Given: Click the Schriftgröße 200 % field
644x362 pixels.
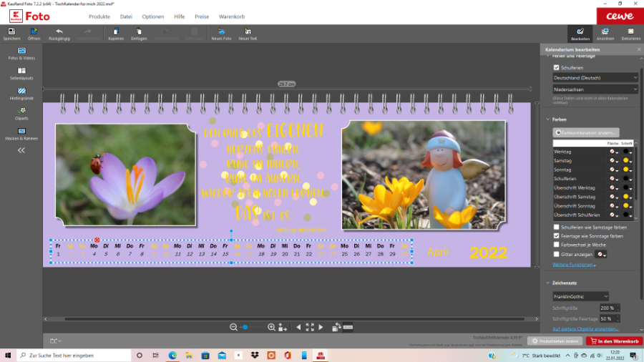Looking at the screenshot, I should point(607,308).
